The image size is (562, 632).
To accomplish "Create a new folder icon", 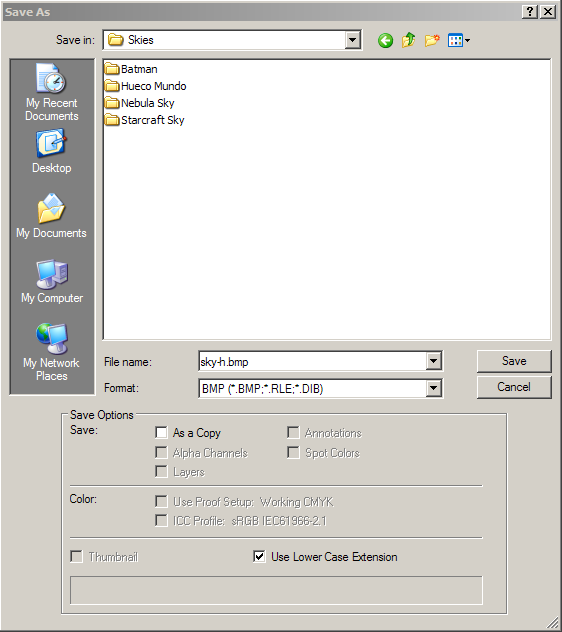I will click(432, 40).
